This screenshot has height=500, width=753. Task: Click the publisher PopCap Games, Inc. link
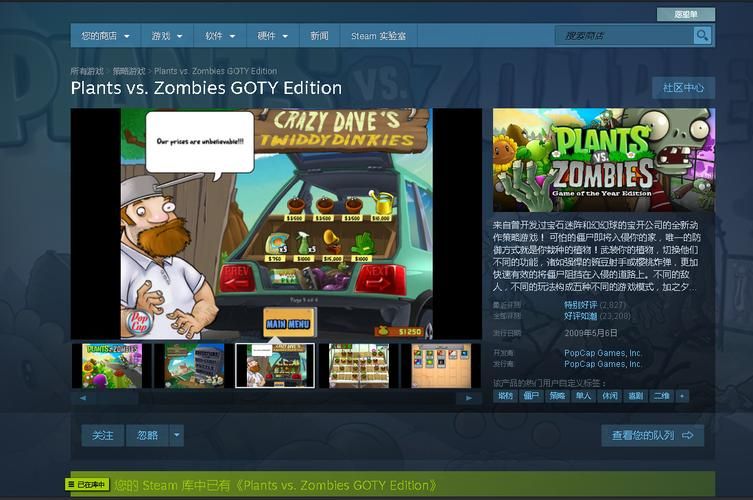(x=603, y=364)
